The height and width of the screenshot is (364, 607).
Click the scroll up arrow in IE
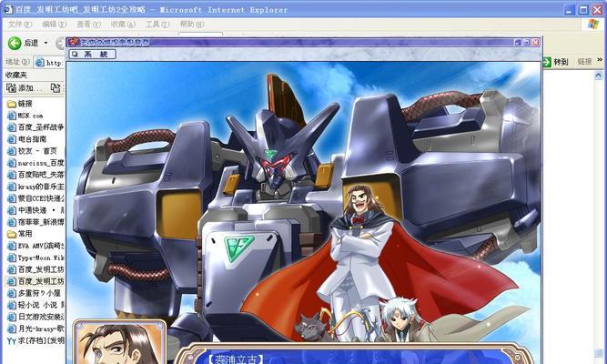click(x=599, y=76)
